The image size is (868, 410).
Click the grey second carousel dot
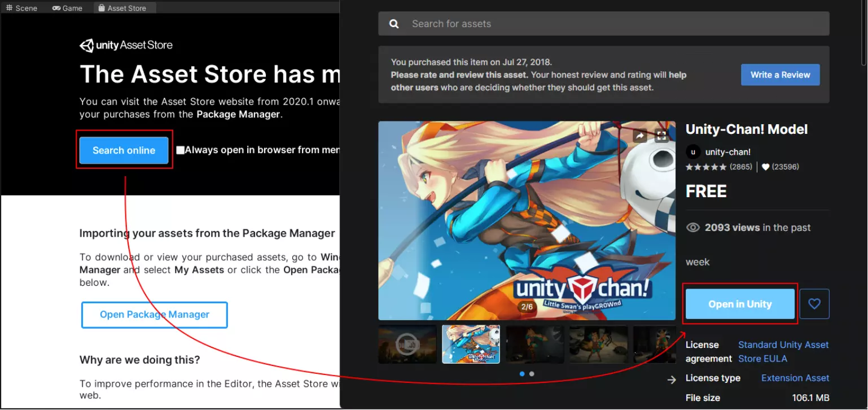pos(532,374)
